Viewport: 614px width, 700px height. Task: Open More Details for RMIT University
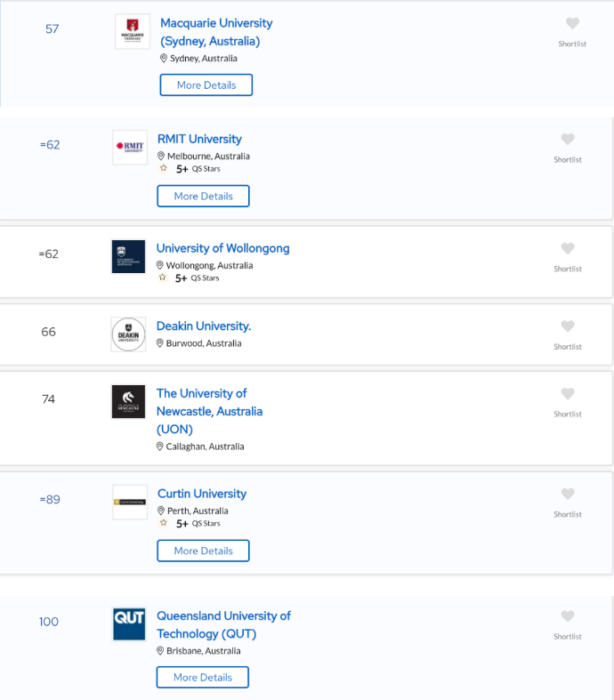point(203,196)
